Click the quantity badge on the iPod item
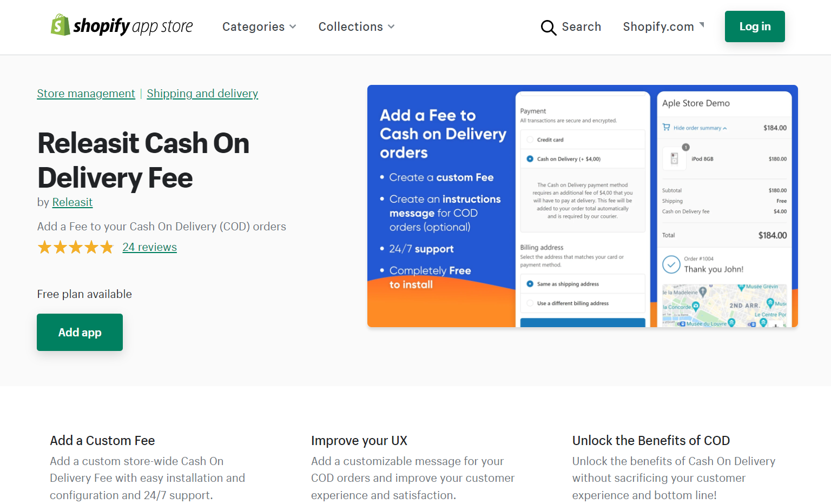This screenshot has width=831, height=504. pyautogui.click(x=685, y=147)
